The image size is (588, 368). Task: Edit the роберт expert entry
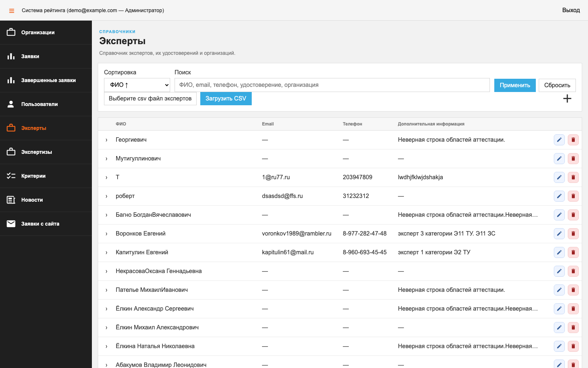[x=559, y=196]
